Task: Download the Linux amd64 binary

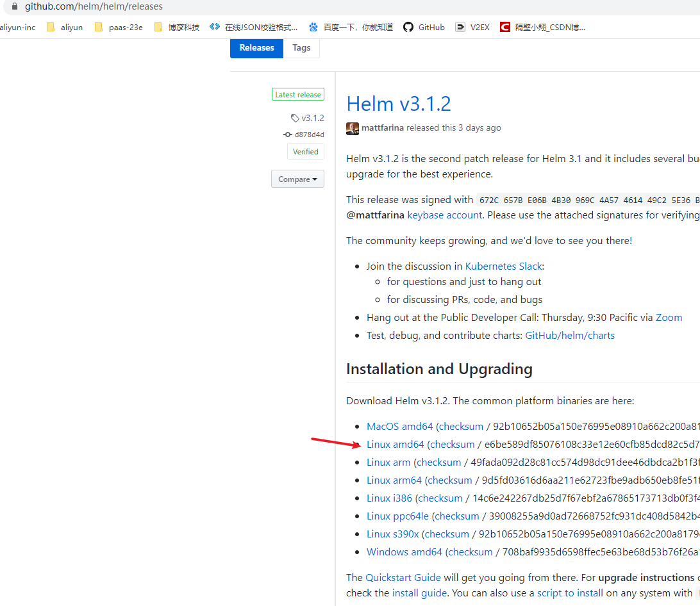Action: tap(395, 445)
